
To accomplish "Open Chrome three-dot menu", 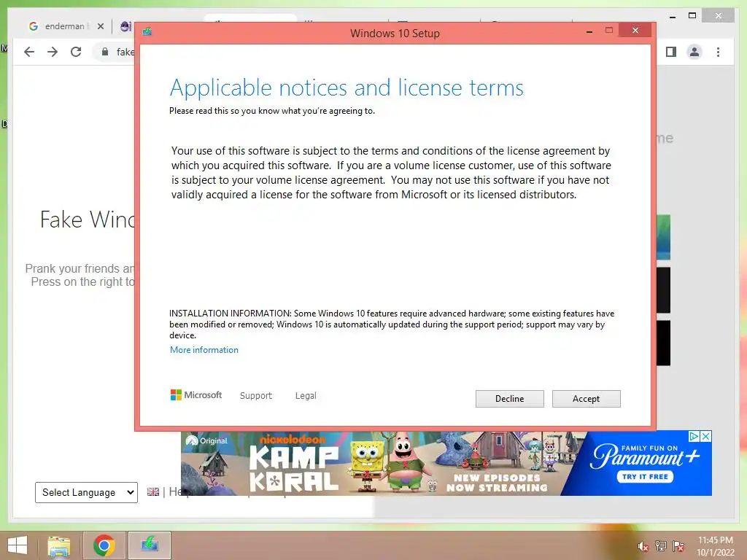I will 719,52.
